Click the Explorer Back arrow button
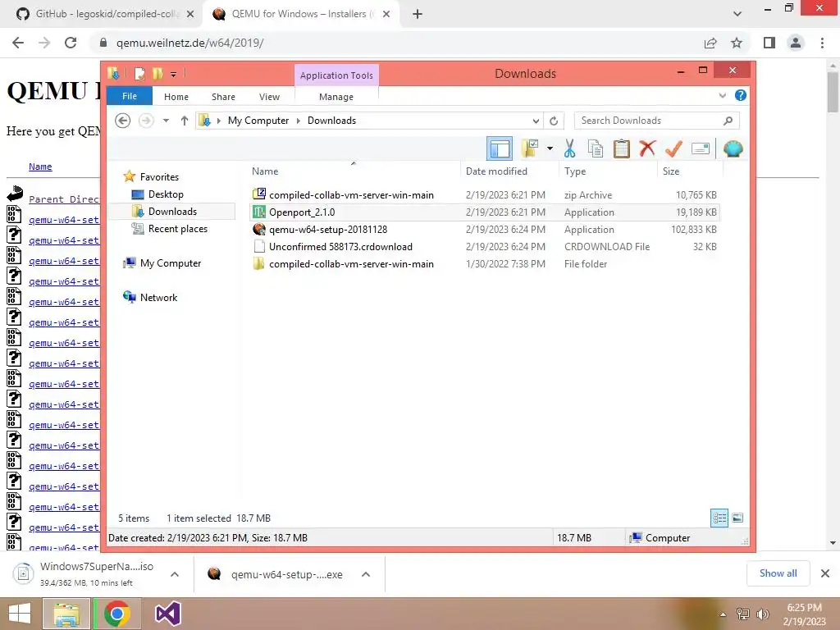This screenshot has width=840, height=630. tap(123, 121)
